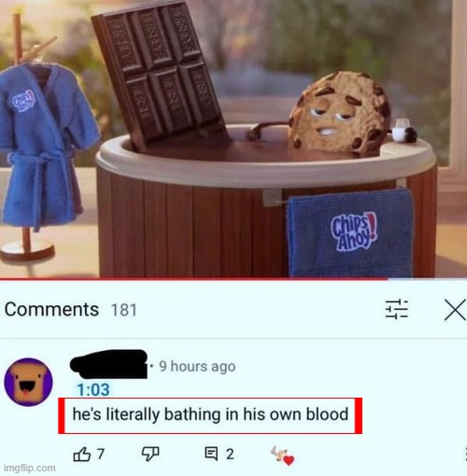Click the like count number 7

coord(100,455)
